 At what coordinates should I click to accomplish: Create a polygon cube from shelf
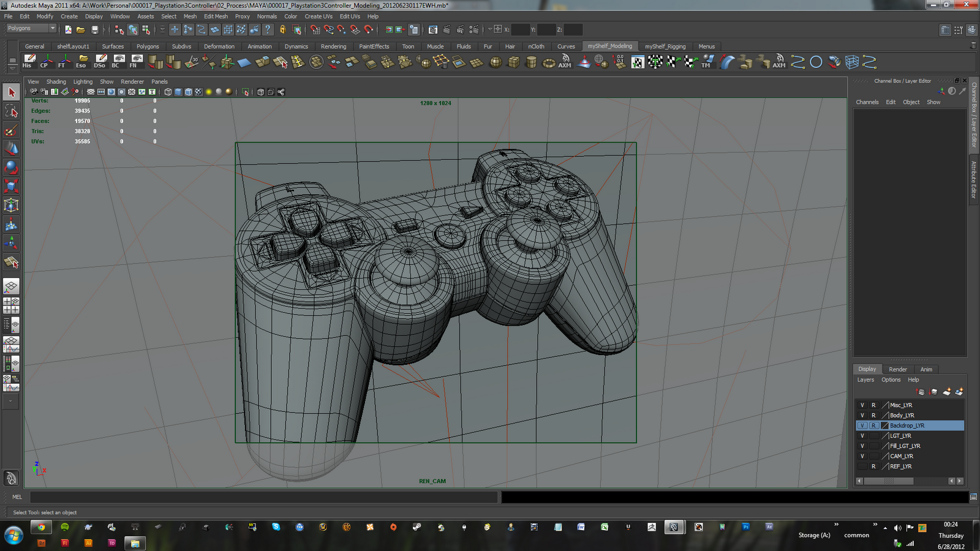pyautogui.click(x=513, y=62)
